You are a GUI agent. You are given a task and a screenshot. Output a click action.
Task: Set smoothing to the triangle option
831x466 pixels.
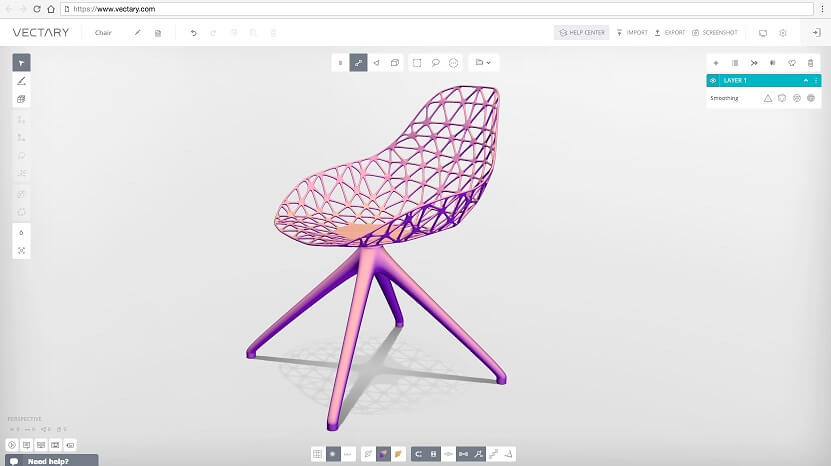click(767, 98)
